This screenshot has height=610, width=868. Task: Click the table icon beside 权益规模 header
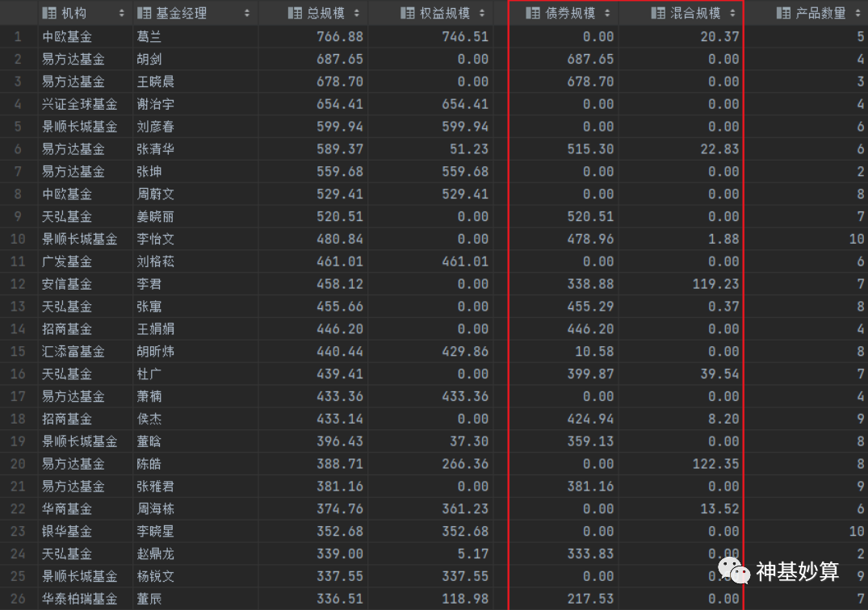[x=408, y=13]
